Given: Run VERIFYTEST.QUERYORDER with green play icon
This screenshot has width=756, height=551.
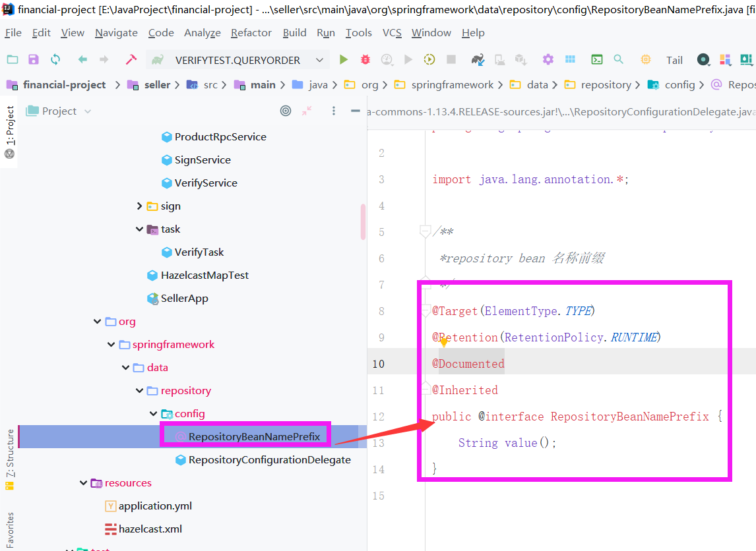Looking at the screenshot, I should tap(343, 59).
